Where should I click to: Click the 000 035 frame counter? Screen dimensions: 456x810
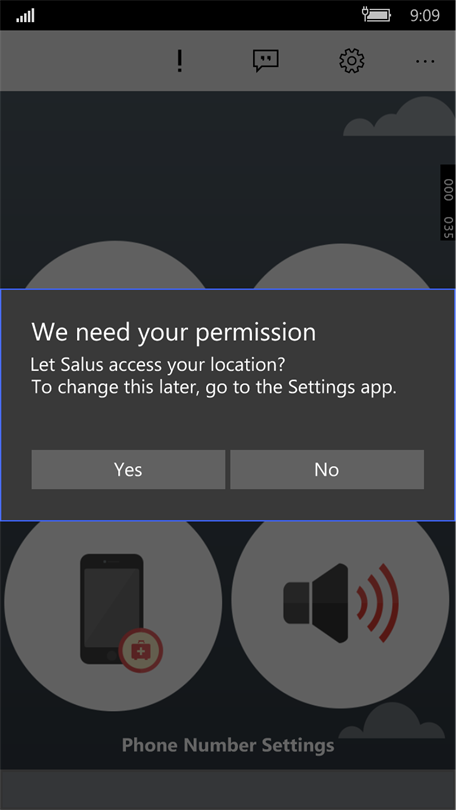click(448, 202)
